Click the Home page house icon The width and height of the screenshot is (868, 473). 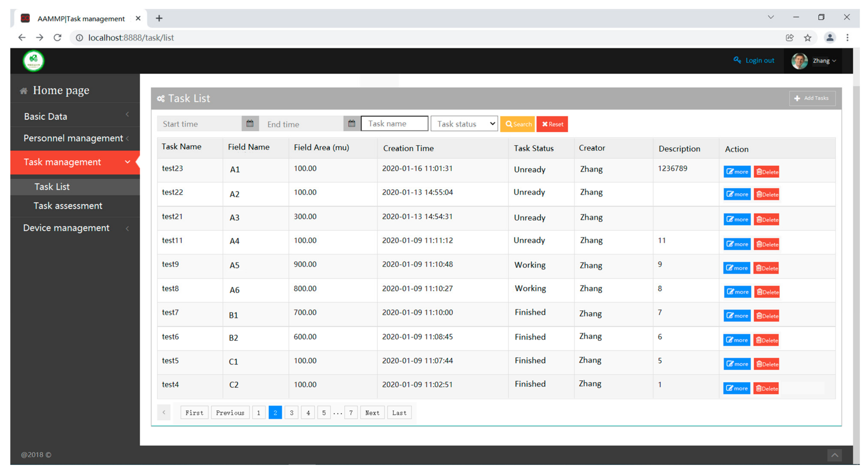point(24,91)
